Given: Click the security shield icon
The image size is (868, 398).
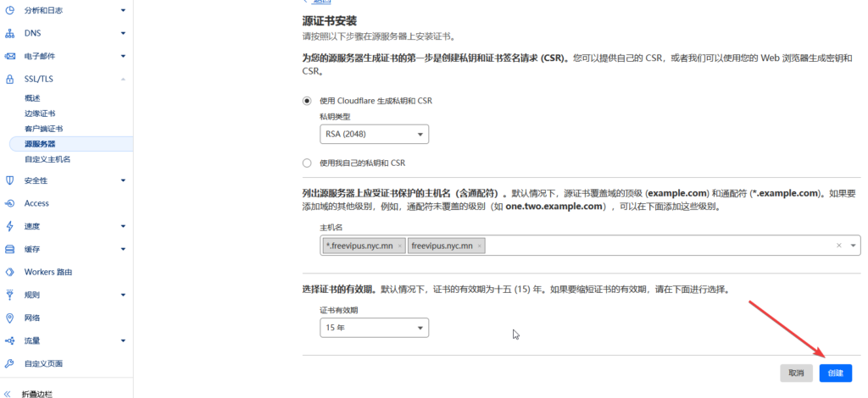Looking at the screenshot, I should [10, 180].
